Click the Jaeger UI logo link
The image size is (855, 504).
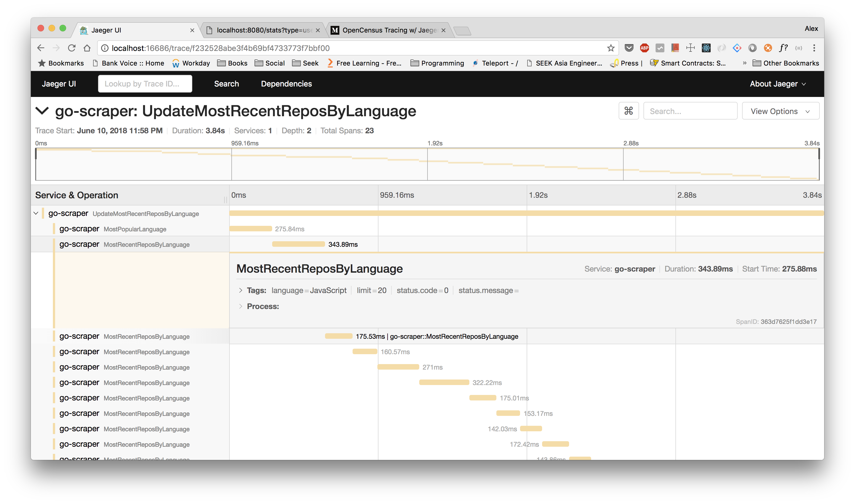[59, 84]
